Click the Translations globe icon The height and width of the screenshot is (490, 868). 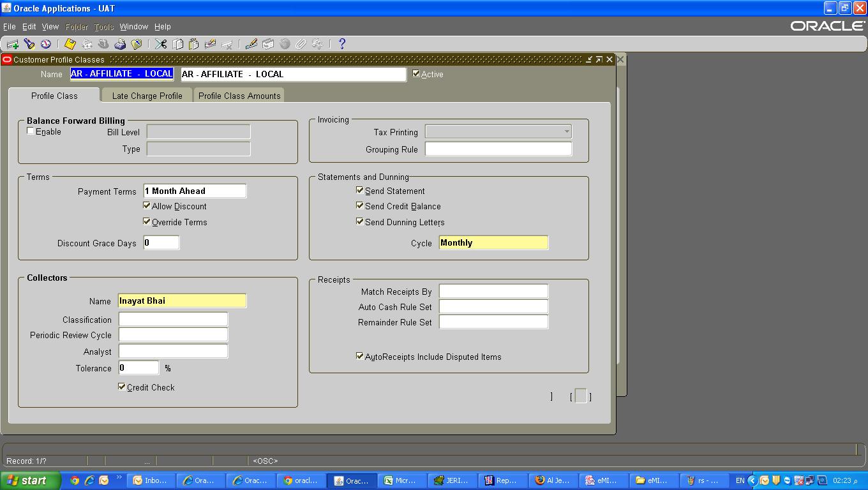[285, 44]
